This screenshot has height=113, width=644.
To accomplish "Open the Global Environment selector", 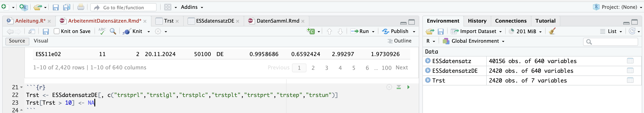I will pos(473,41).
